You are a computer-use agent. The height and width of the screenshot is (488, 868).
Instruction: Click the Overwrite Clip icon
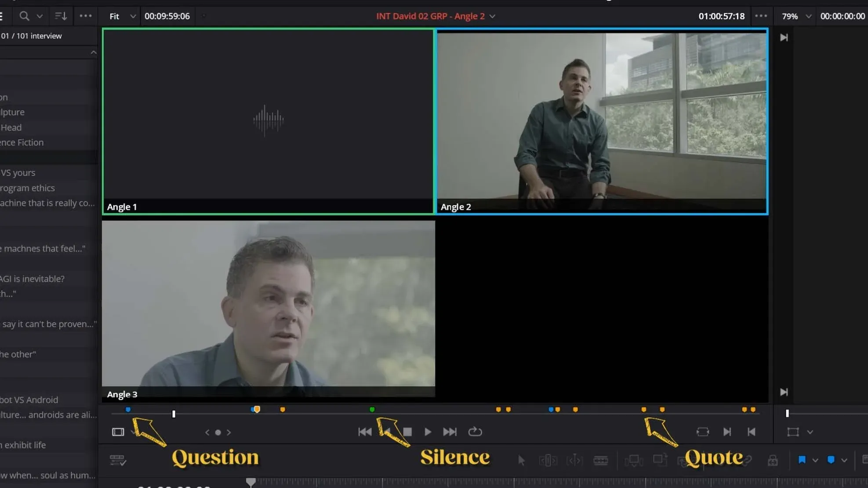pyautogui.click(x=660, y=459)
